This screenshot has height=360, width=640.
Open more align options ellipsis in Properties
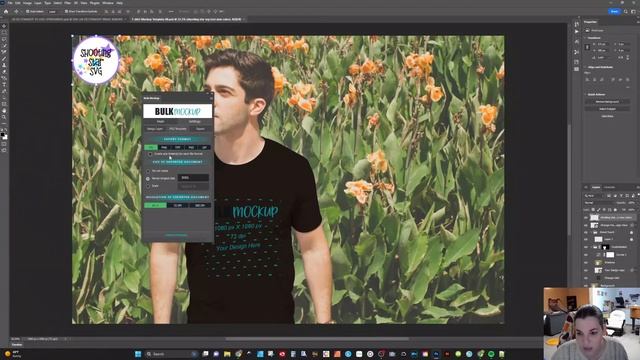click(x=628, y=87)
